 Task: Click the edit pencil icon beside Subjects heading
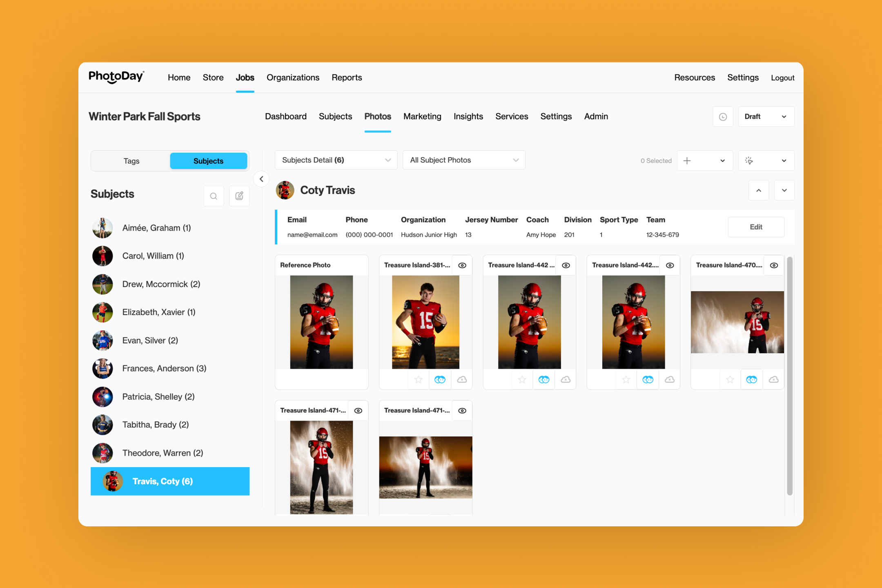[239, 196]
